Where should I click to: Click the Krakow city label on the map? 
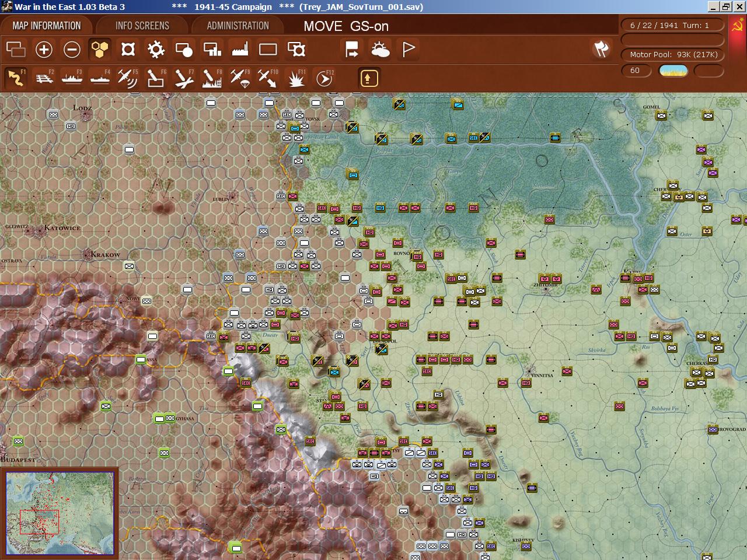point(106,255)
